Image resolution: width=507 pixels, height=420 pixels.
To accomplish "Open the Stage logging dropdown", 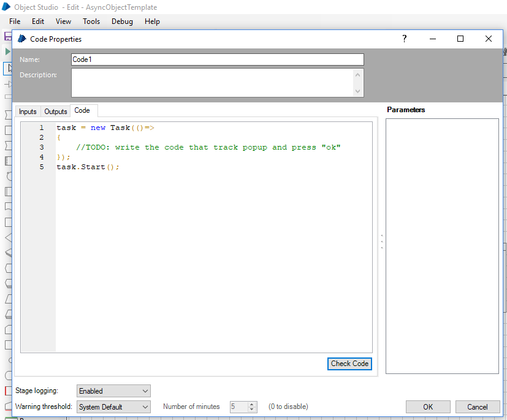I will [113, 391].
